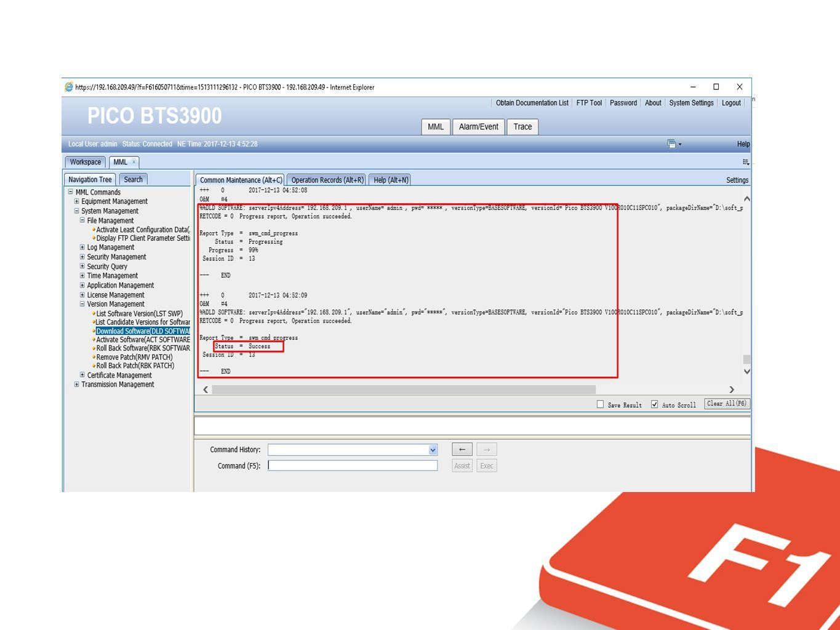
Task: Open the About link
Action: click(x=653, y=103)
